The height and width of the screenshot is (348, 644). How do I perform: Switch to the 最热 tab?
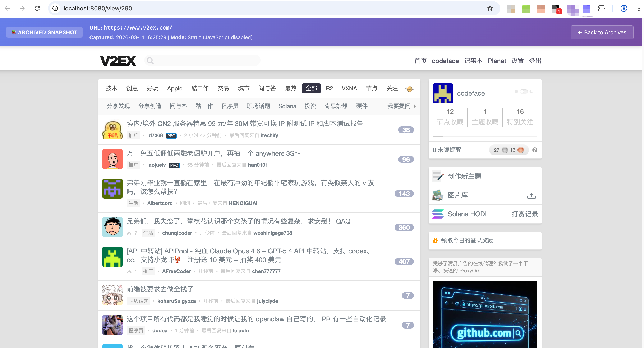pyautogui.click(x=290, y=88)
